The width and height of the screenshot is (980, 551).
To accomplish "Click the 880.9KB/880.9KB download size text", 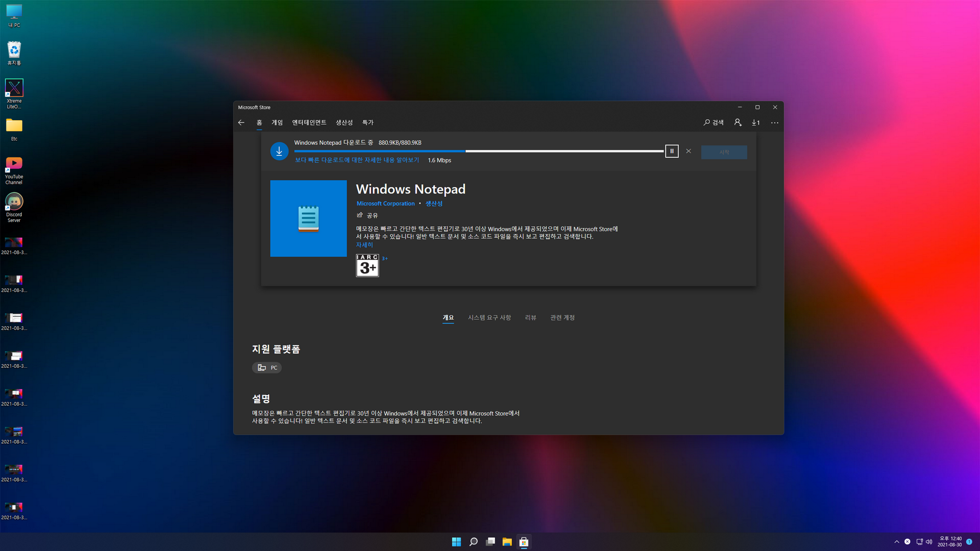I will click(400, 143).
